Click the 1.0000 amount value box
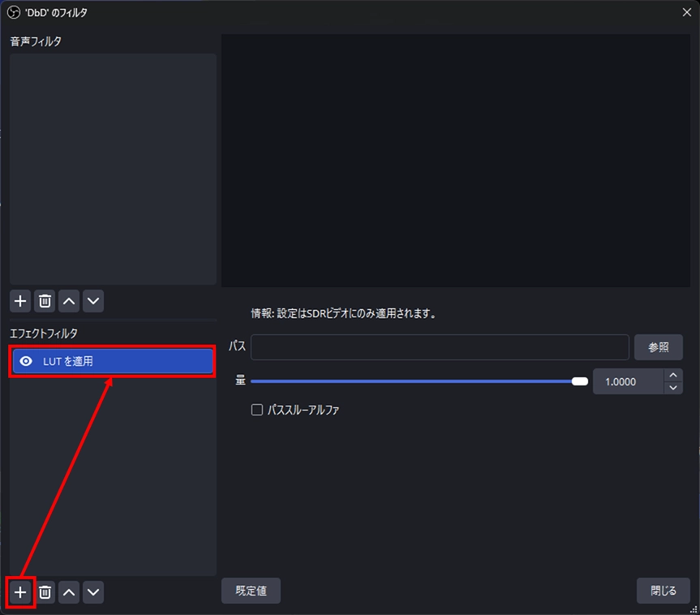Image resolution: width=700 pixels, height=615 pixels. pos(627,381)
